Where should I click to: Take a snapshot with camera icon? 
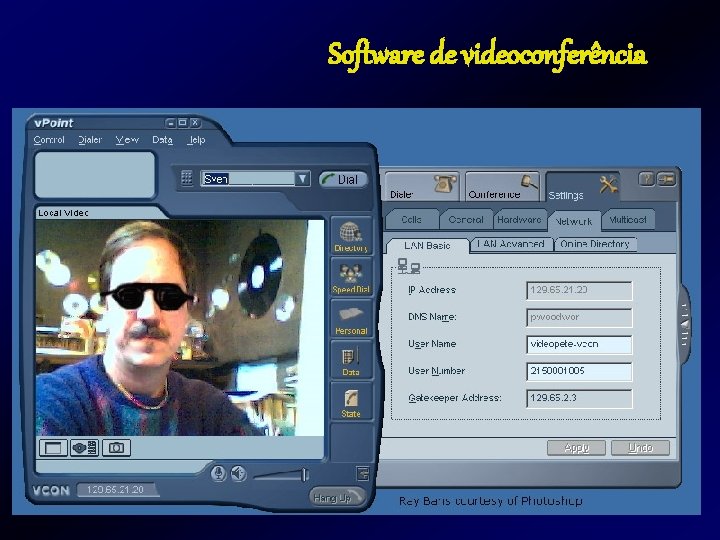coord(116,448)
